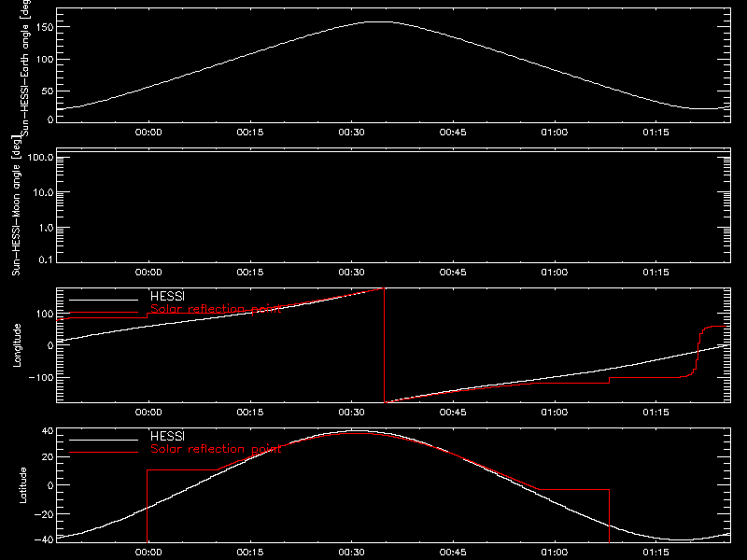The image size is (747, 560).
Task: Choose the 01:00 label under the Longitude plot
Action: (555, 413)
